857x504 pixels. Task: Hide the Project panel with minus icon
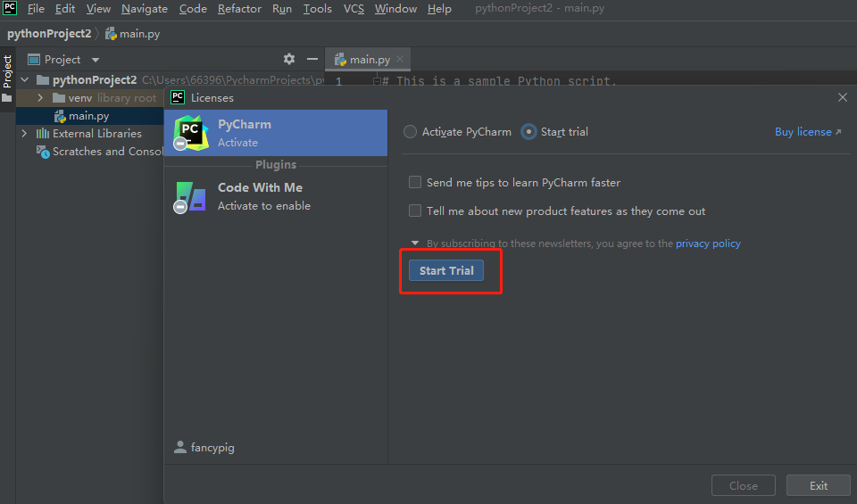click(x=312, y=59)
